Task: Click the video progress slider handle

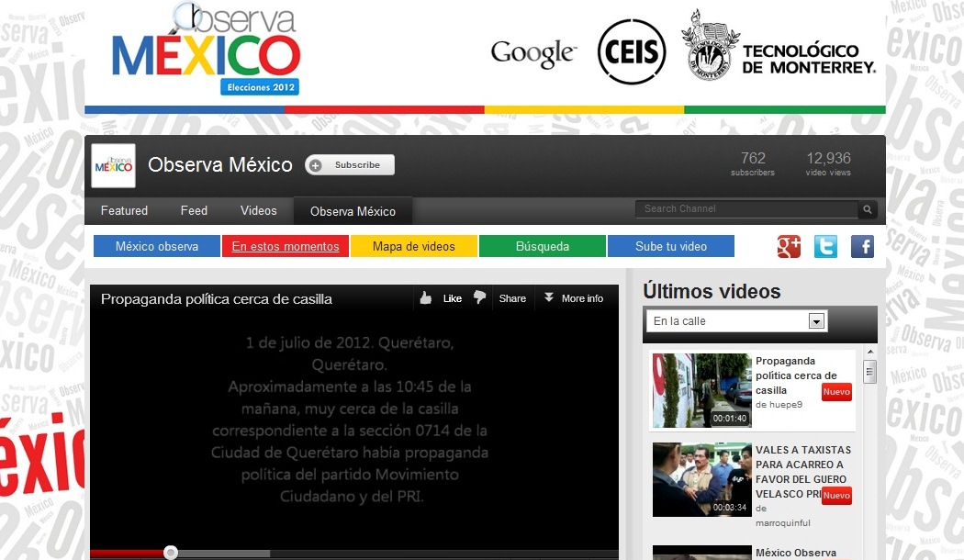Action: [171, 552]
